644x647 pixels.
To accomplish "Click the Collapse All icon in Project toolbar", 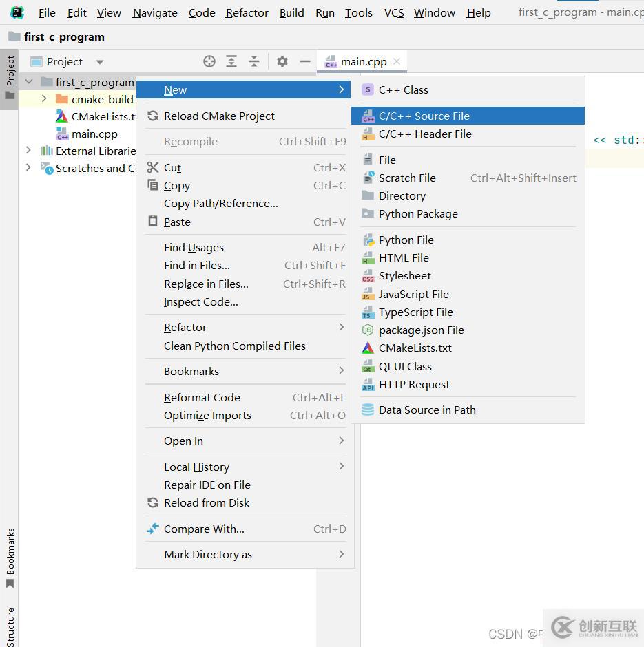I will [x=254, y=61].
